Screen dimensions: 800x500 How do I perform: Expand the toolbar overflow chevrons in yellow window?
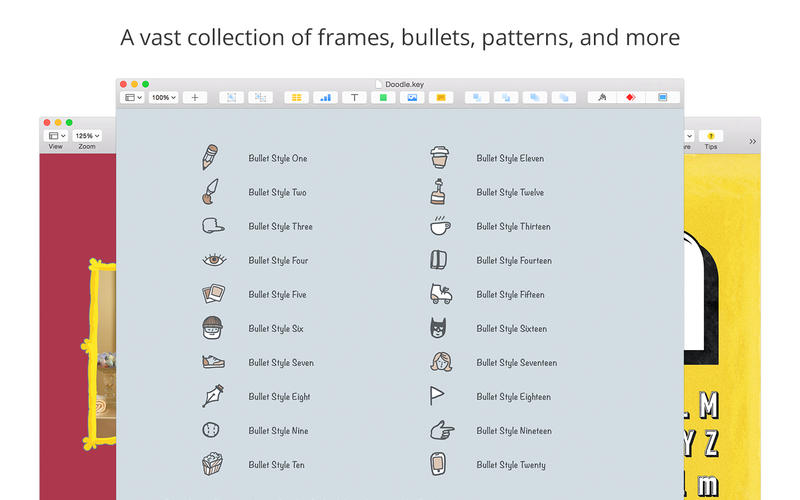click(x=753, y=141)
